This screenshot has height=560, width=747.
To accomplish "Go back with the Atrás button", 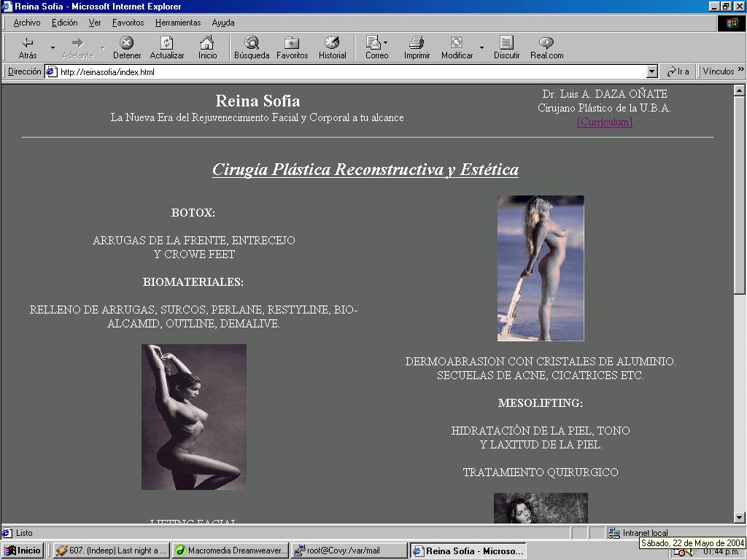I will [28, 48].
